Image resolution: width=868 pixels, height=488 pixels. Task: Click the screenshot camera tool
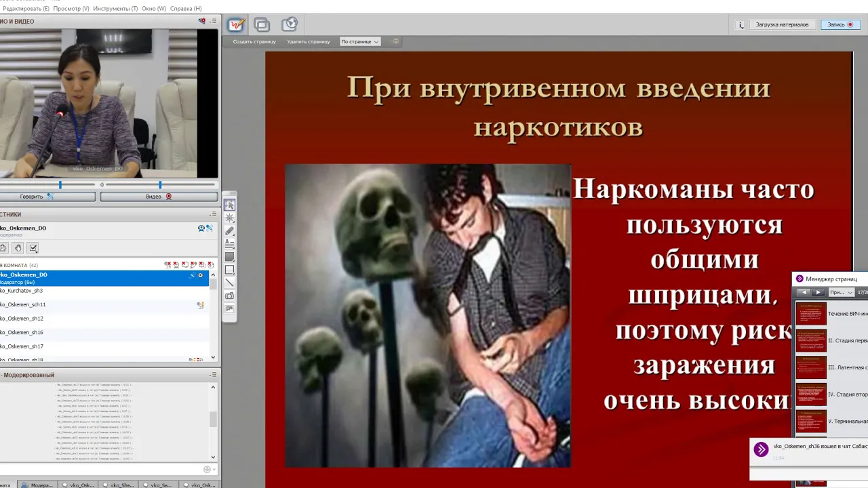click(x=230, y=296)
